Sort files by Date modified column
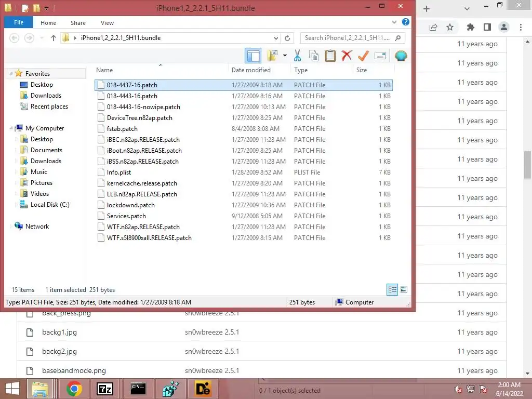The height and width of the screenshot is (399, 532). tap(251, 70)
